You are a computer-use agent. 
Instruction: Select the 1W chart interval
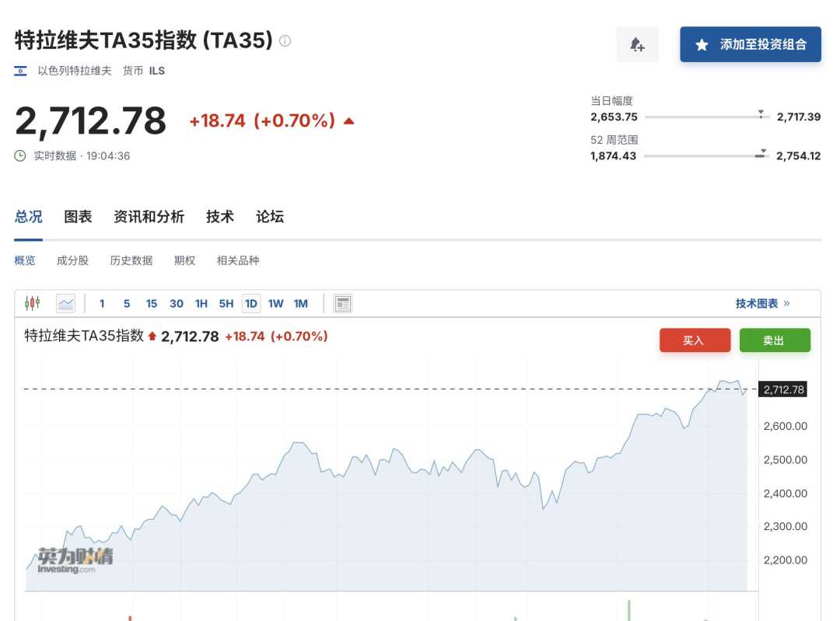pyautogui.click(x=275, y=303)
